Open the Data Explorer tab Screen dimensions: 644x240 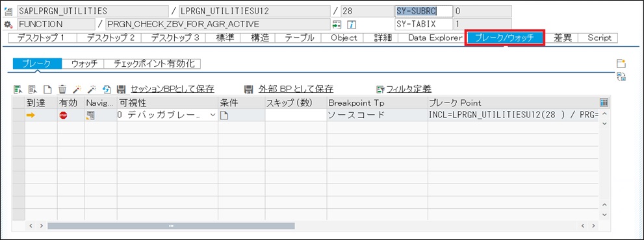435,38
